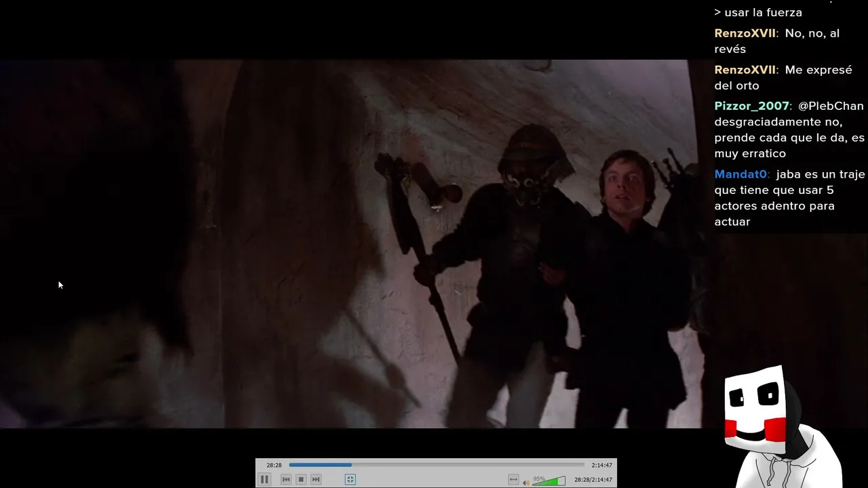Seek along the blue playback progress bar
Image resolution: width=868 pixels, height=488 pixels.
(437, 465)
